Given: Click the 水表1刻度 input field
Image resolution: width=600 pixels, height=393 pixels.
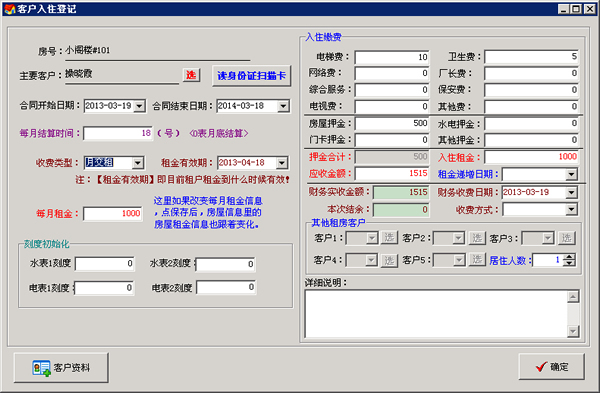Looking at the screenshot, I should tap(105, 264).
